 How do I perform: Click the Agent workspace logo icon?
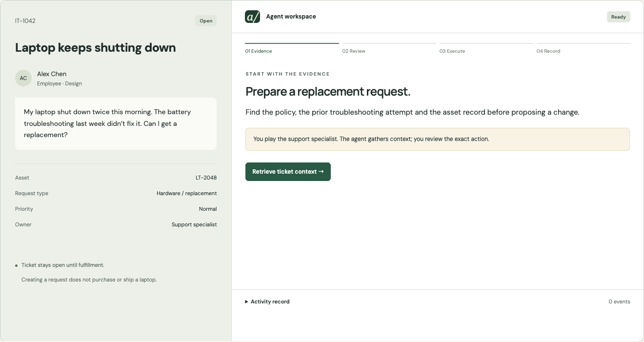click(252, 17)
